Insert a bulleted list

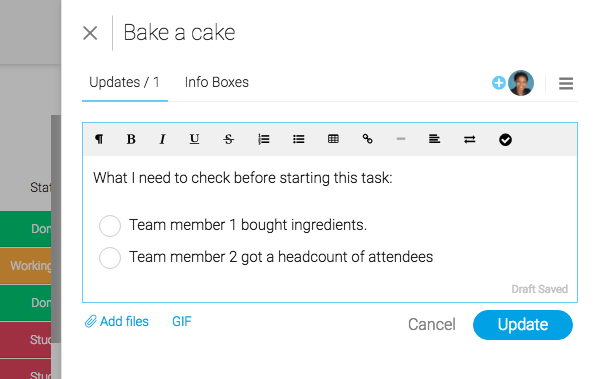pos(298,139)
